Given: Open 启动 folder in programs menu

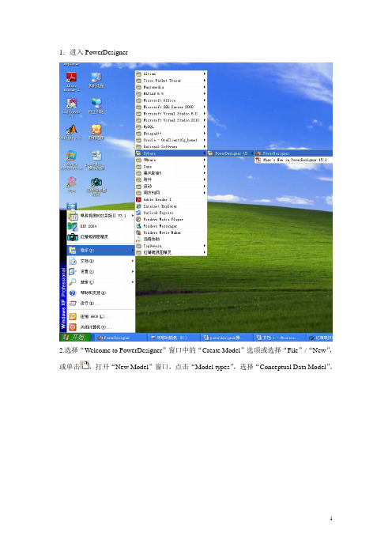Looking at the screenshot, I should pyautogui.click(x=171, y=186).
